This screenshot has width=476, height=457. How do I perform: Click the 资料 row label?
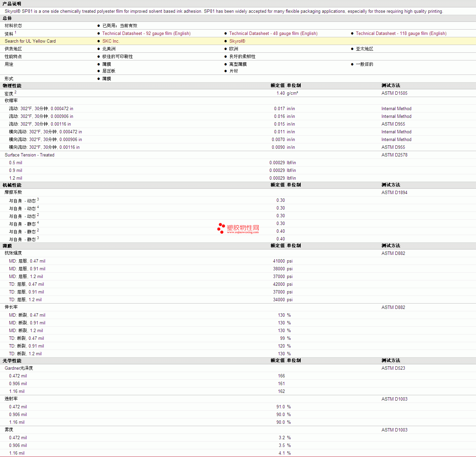click(9, 34)
